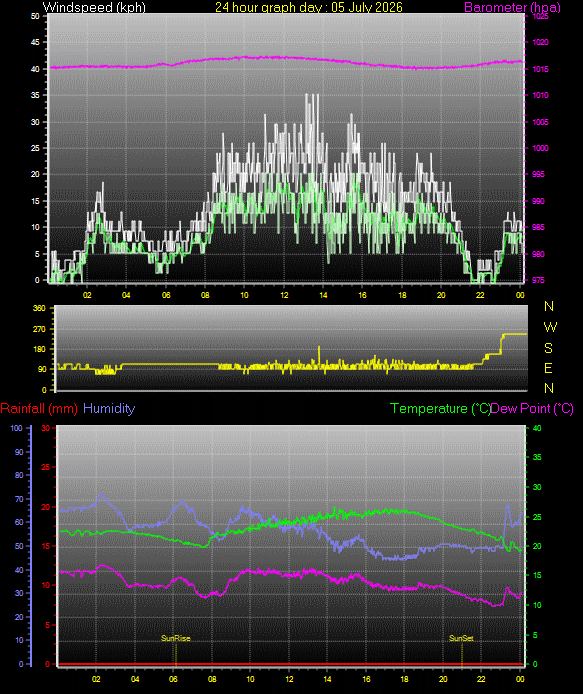Click the 40 temperature scale value
Screen dimensions: 583x694
(537, 428)
